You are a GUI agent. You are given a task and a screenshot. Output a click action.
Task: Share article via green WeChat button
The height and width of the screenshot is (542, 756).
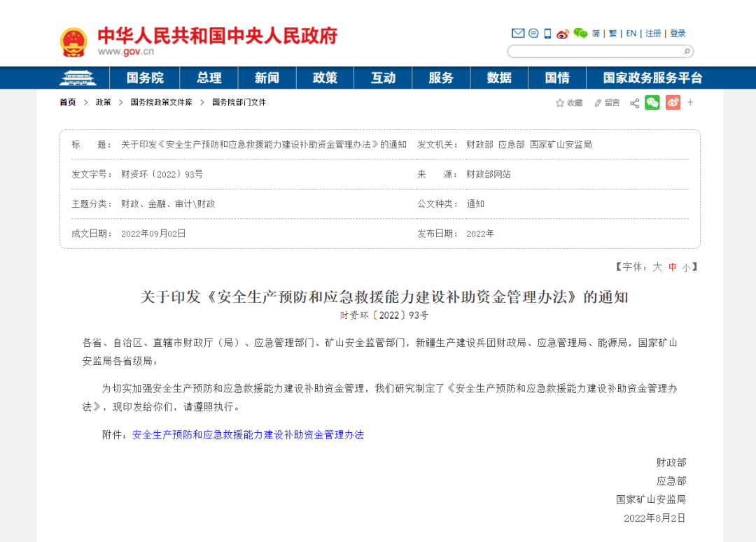[x=652, y=103]
